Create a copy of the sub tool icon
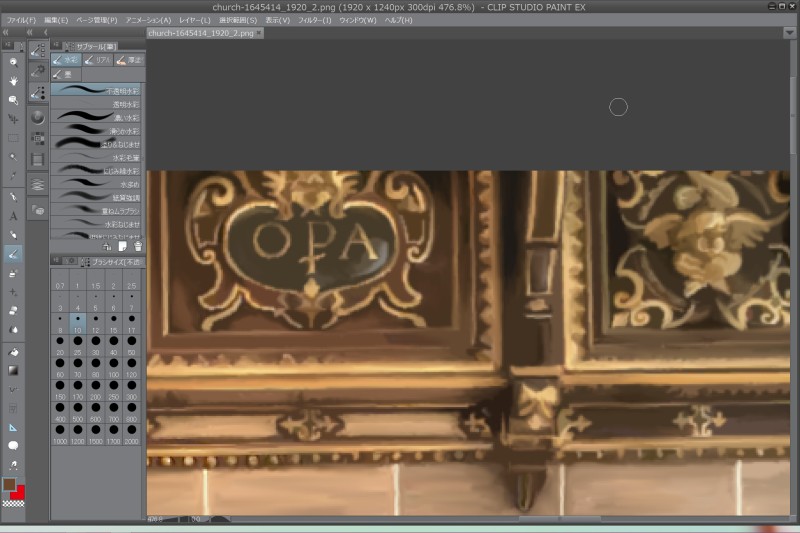The image size is (800, 533). (122, 247)
